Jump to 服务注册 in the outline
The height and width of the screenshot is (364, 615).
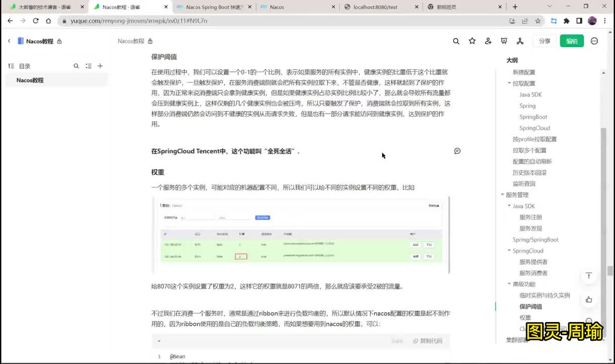point(531,217)
